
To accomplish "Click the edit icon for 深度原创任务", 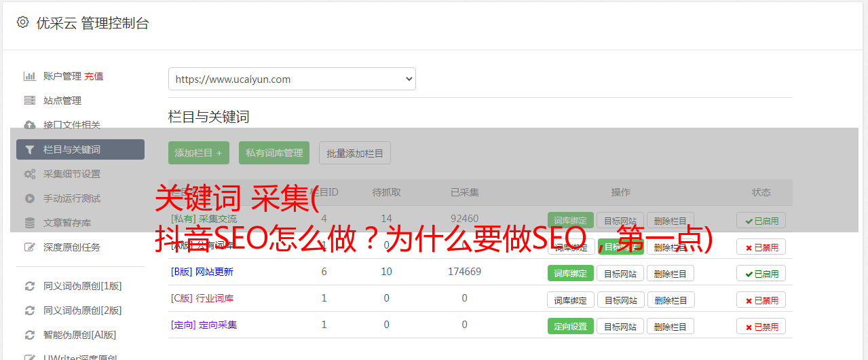I will (x=30, y=247).
